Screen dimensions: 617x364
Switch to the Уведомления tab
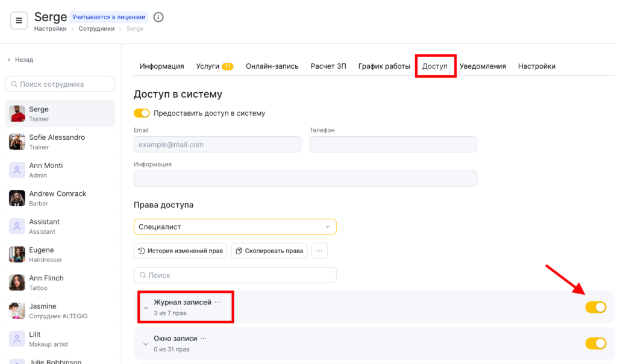483,66
